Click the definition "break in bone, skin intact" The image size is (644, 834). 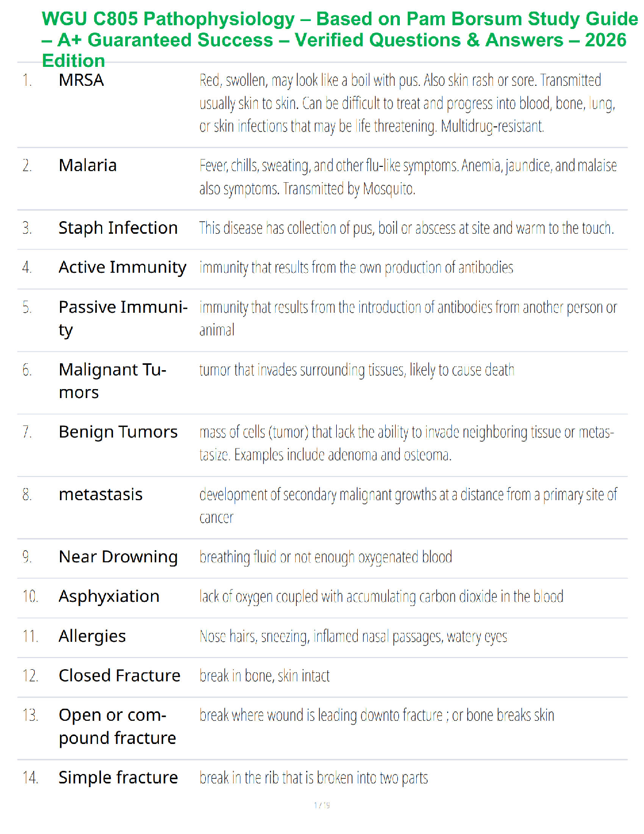point(265,676)
